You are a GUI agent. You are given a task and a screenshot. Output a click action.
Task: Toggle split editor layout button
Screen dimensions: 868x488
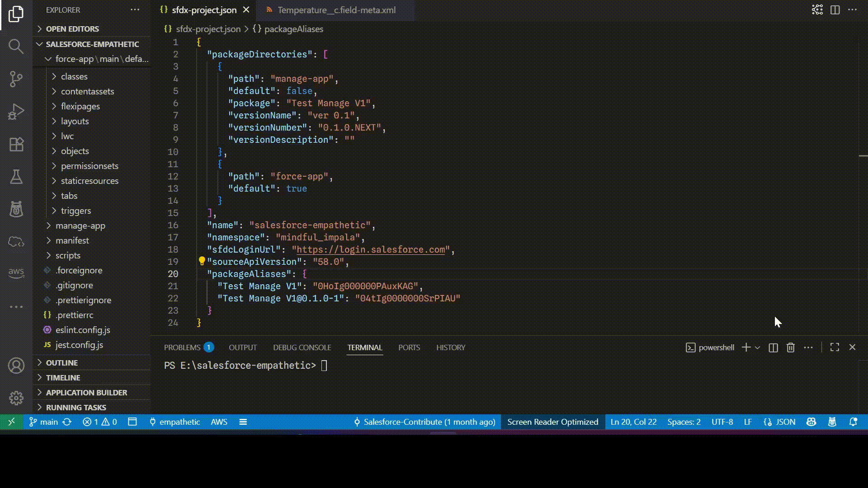[835, 10]
